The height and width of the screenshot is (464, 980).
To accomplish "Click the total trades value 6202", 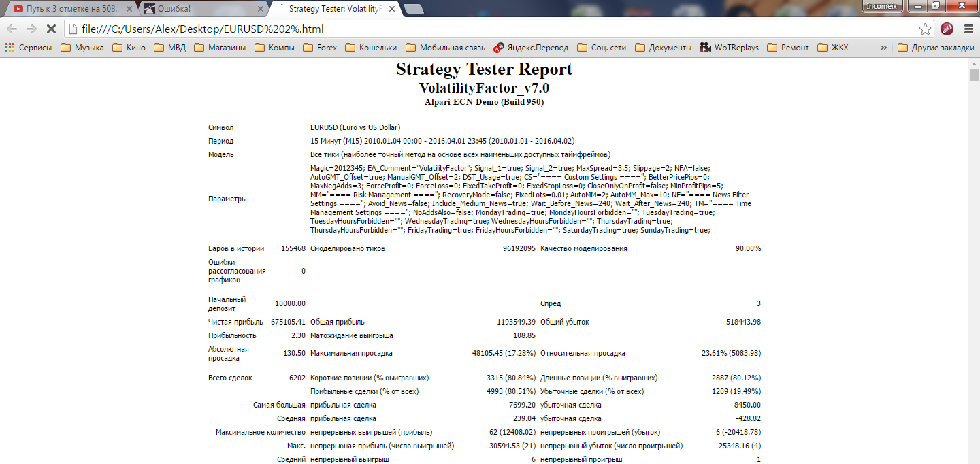I will [297, 378].
